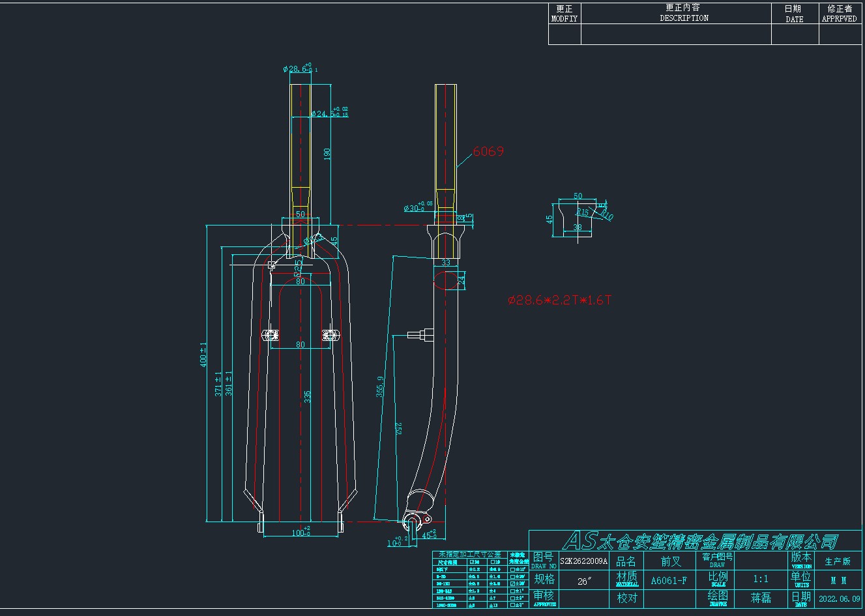Click the 371±1 vertical dimension text
This screenshot has height=616, width=865.
click(218, 383)
